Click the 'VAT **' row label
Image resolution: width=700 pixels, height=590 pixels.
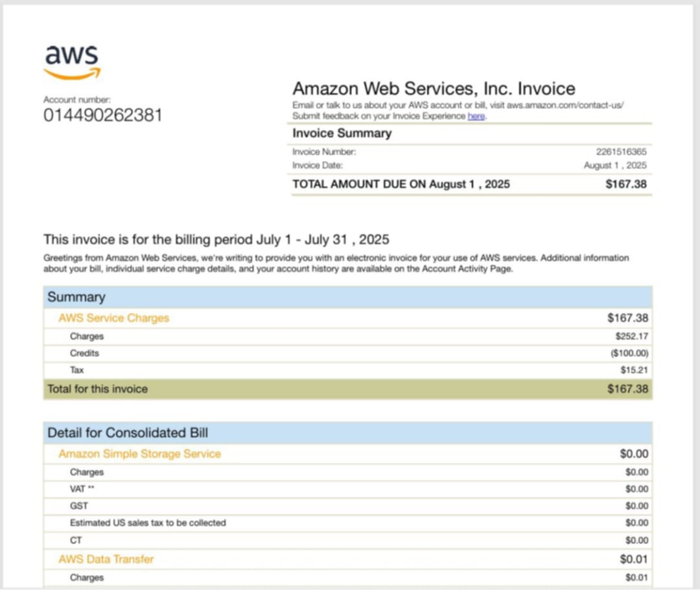tap(82, 489)
